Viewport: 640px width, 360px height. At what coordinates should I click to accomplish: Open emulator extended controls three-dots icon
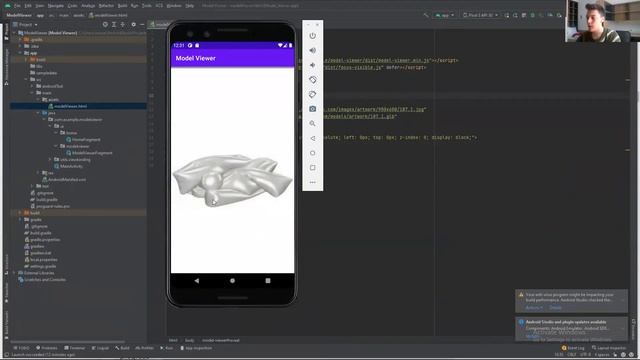[312, 182]
